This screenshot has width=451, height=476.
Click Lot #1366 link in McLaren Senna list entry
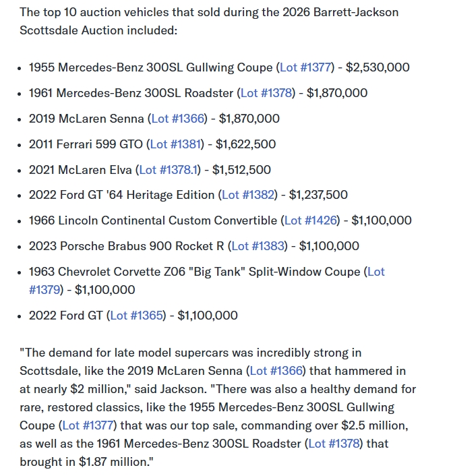[178, 119]
